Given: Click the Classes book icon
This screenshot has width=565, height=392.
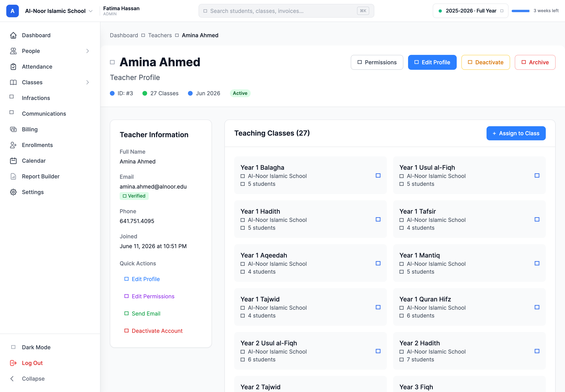Looking at the screenshot, I should (13, 83).
